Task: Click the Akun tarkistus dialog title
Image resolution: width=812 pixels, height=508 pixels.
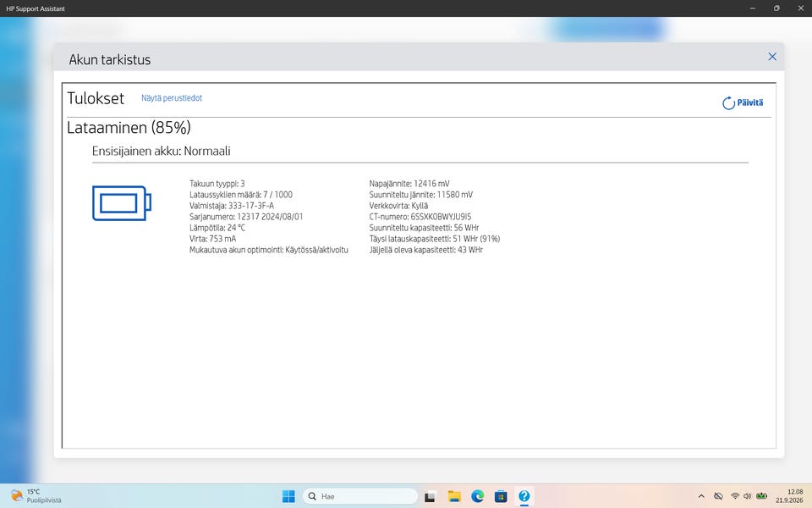Action: pos(110,59)
